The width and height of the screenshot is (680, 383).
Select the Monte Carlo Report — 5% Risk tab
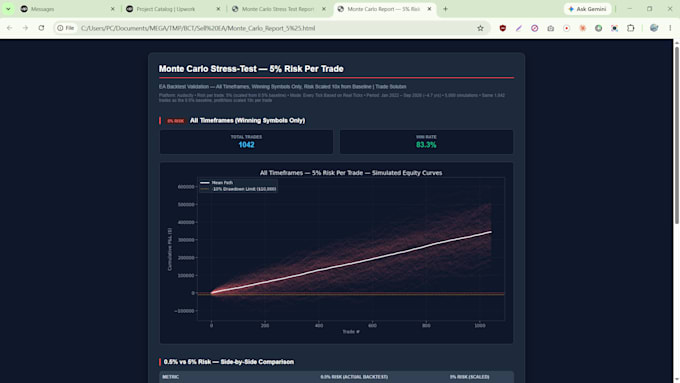(x=384, y=9)
